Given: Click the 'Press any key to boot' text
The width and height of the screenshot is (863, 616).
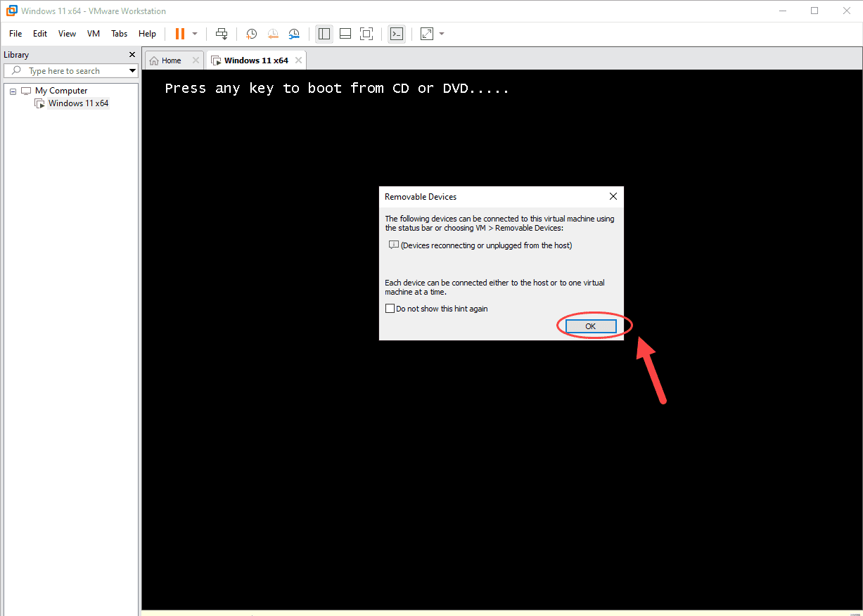Looking at the screenshot, I should pyautogui.click(x=337, y=89).
